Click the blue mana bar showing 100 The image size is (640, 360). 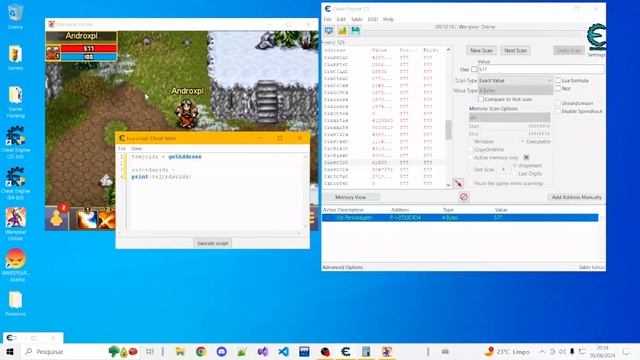click(x=89, y=57)
